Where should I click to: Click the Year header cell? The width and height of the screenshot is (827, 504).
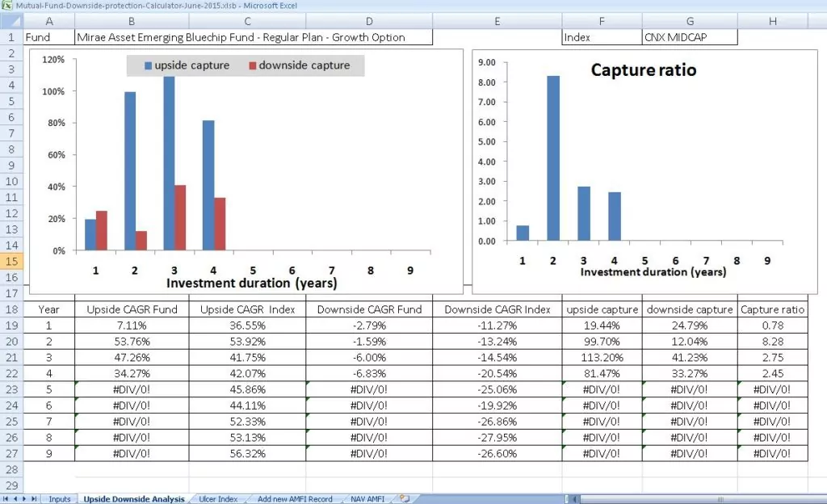pos(49,309)
